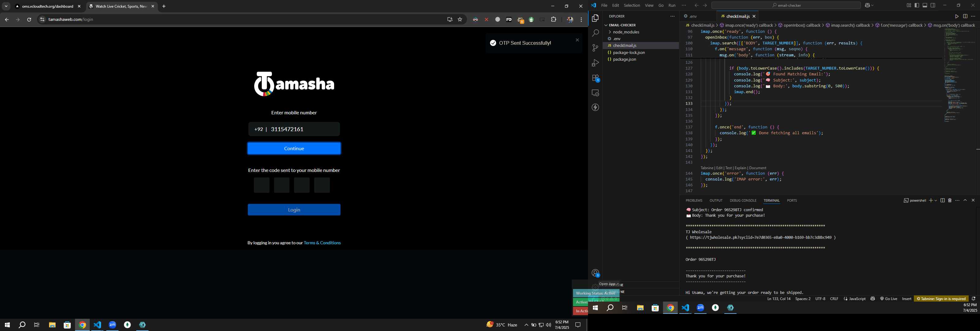Open Run menu in VS Code
The image size is (980, 331).
click(x=672, y=5)
